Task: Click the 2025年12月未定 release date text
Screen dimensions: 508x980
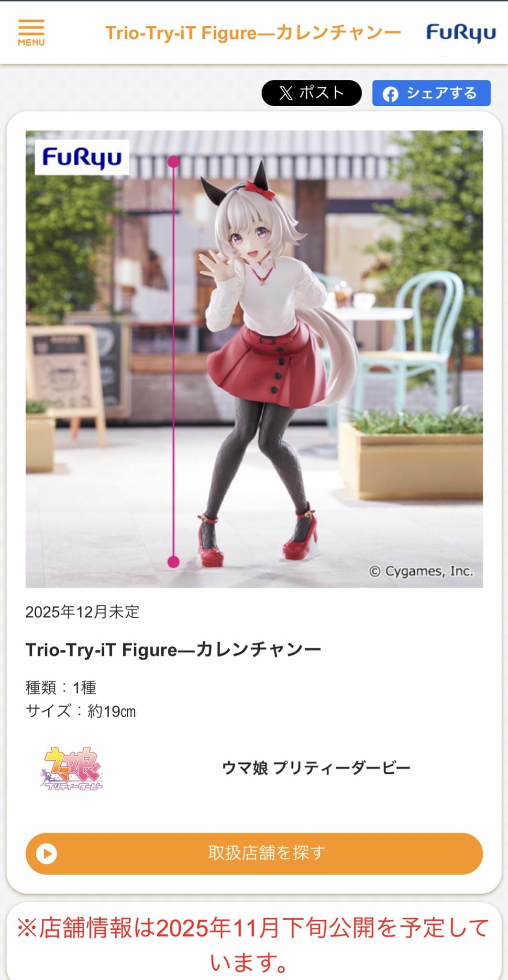Action: click(x=82, y=612)
